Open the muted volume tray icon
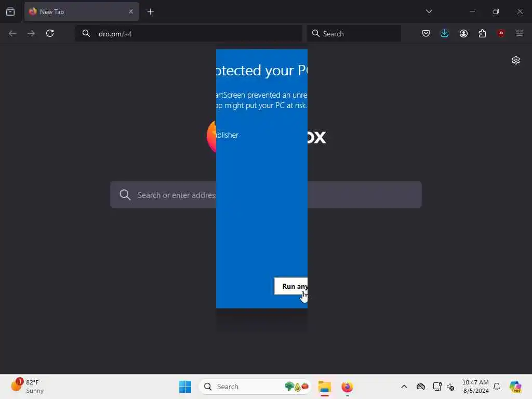This screenshot has height=399, width=532. click(x=450, y=387)
